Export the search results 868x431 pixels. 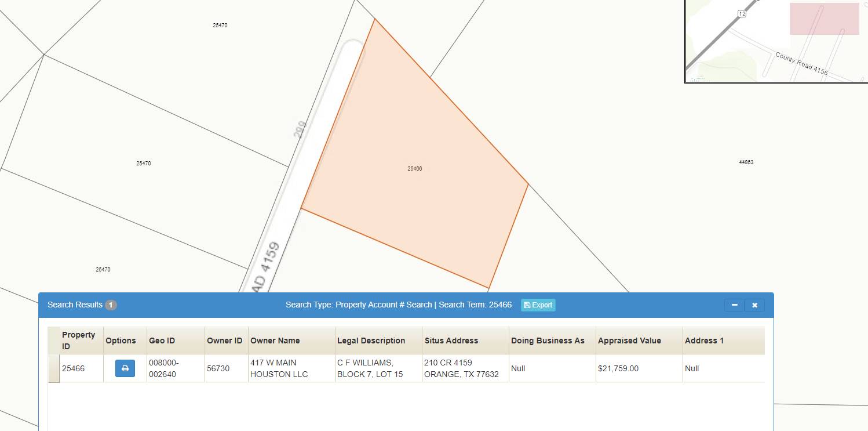coord(538,305)
